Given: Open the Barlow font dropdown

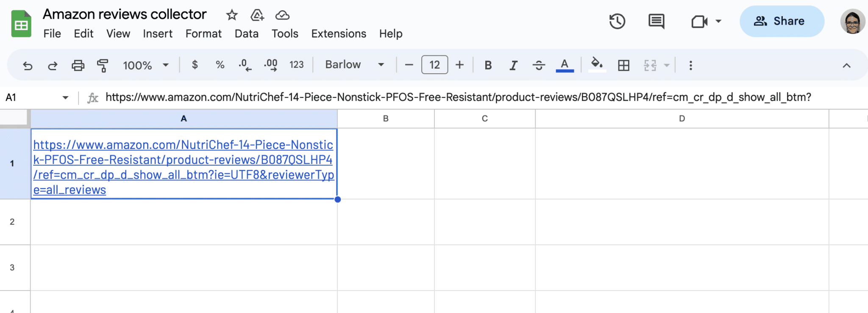Looking at the screenshot, I should tap(354, 65).
